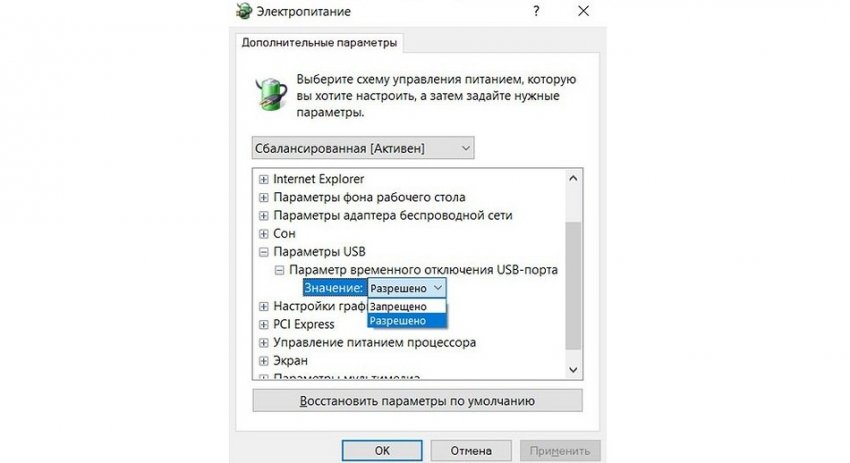850x463 pixels.
Task: Expand Управление питанием процессора node
Action: (264, 342)
